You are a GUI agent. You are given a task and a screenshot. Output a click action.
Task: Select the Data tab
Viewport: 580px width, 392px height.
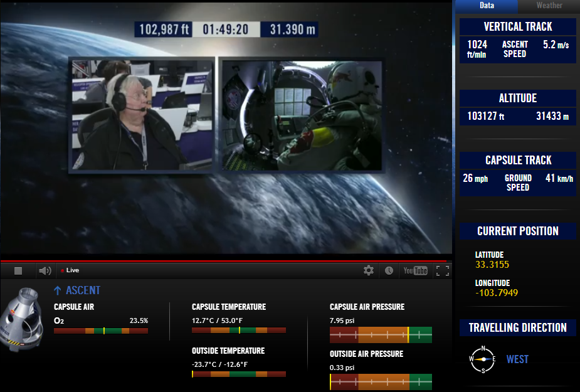(487, 6)
